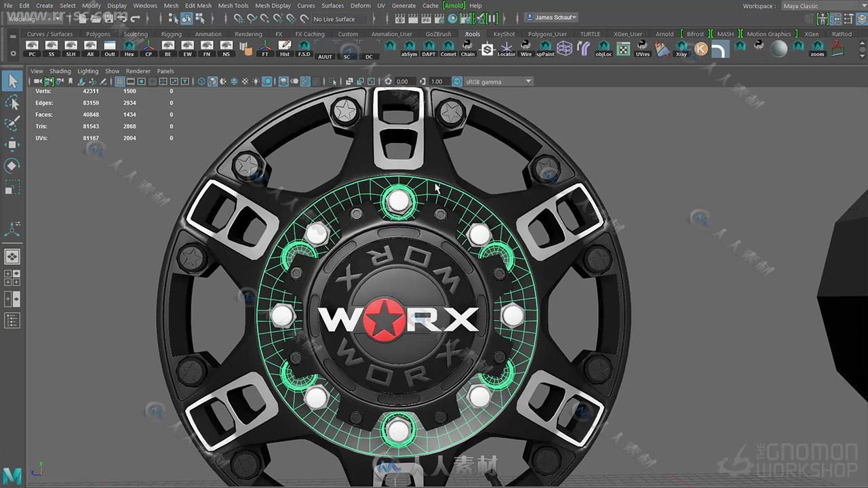Toggle smooth shade all cube icon
The image size is (868, 488).
pos(213,81)
